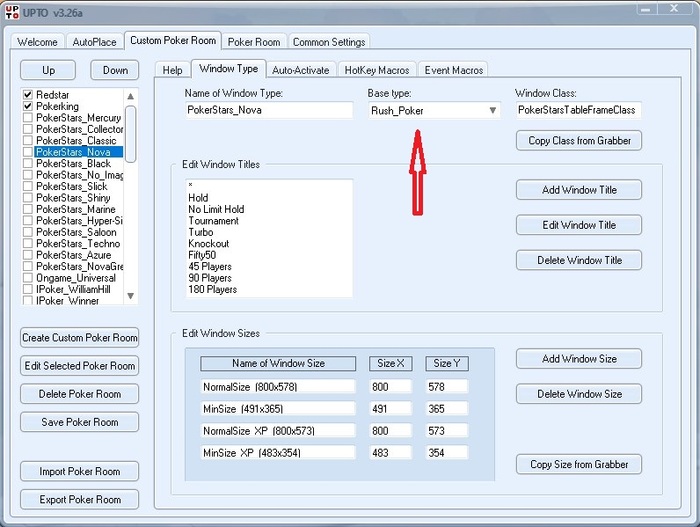Image resolution: width=700 pixels, height=527 pixels.
Task: Click the Size Y field showing 573
Action: (x=447, y=431)
